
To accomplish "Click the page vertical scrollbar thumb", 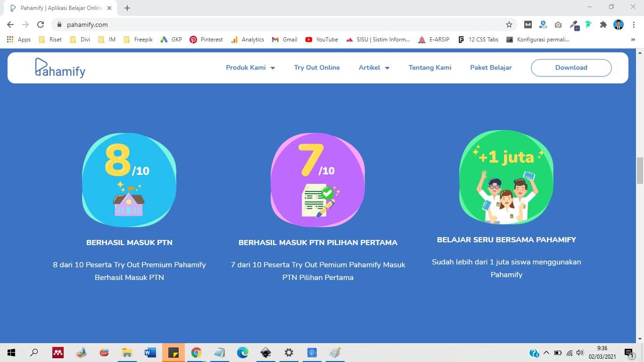I will tap(640, 171).
